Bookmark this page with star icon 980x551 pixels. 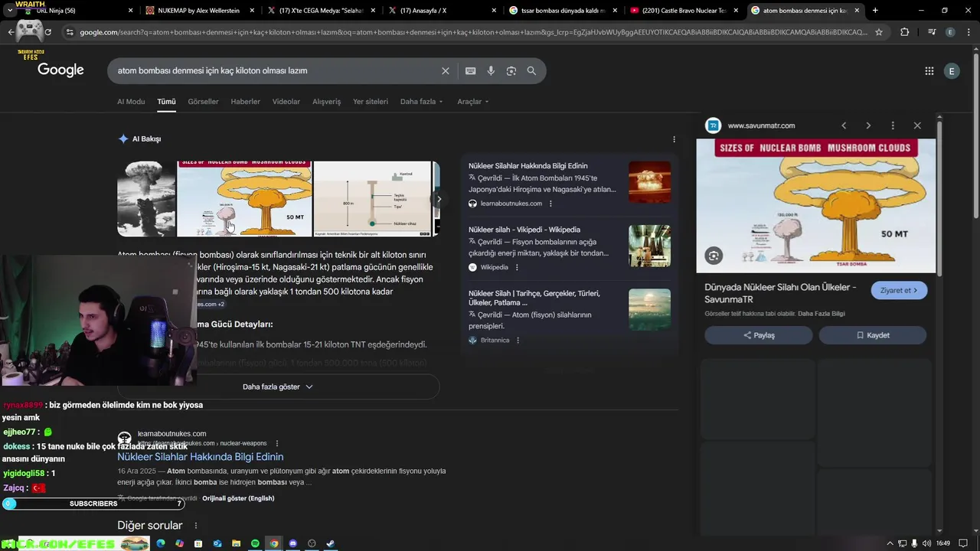[x=879, y=32]
